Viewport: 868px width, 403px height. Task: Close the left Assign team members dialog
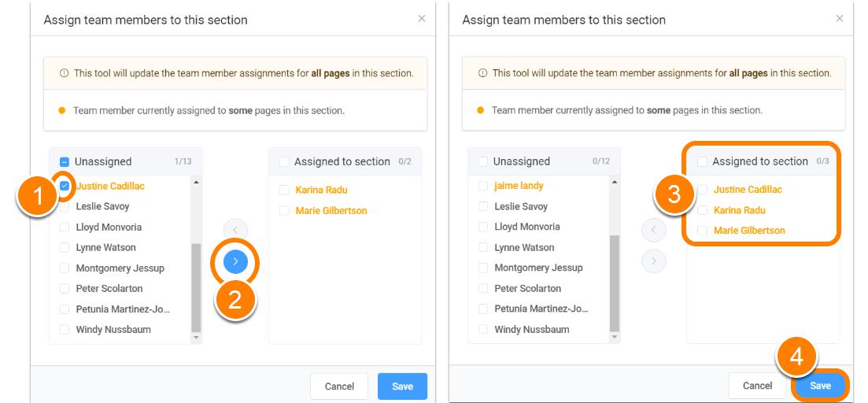point(422,19)
